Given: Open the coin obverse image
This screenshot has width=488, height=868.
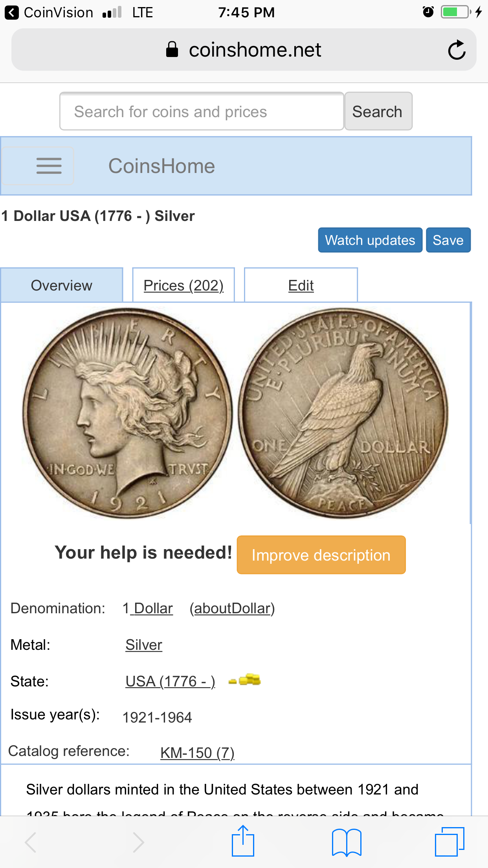Looking at the screenshot, I should coord(127,413).
